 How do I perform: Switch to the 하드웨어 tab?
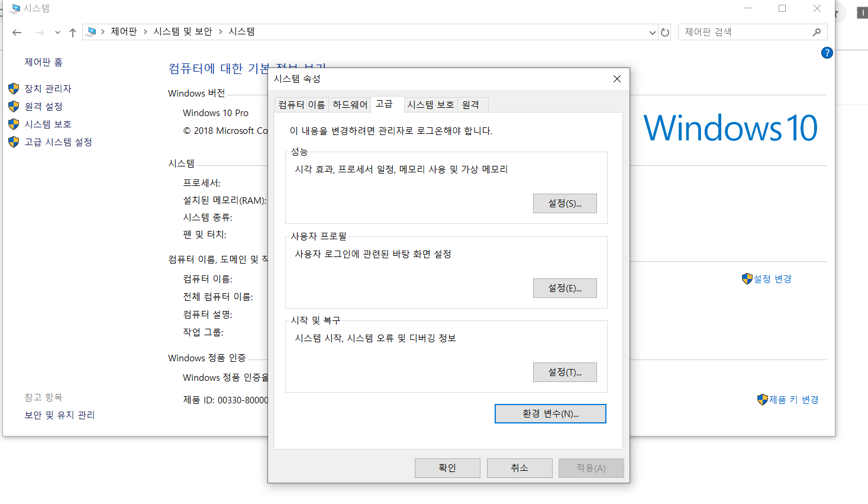click(x=350, y=105)
